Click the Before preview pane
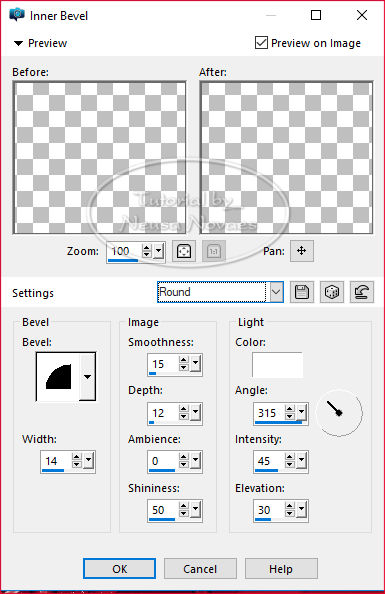 pos(100,157)
